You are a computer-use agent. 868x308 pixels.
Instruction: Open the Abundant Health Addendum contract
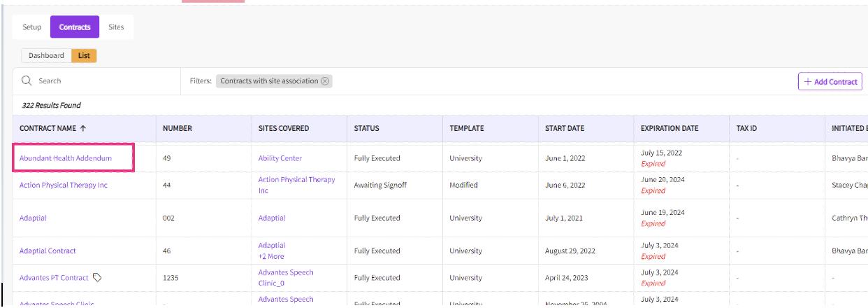[x=66, y=158]
